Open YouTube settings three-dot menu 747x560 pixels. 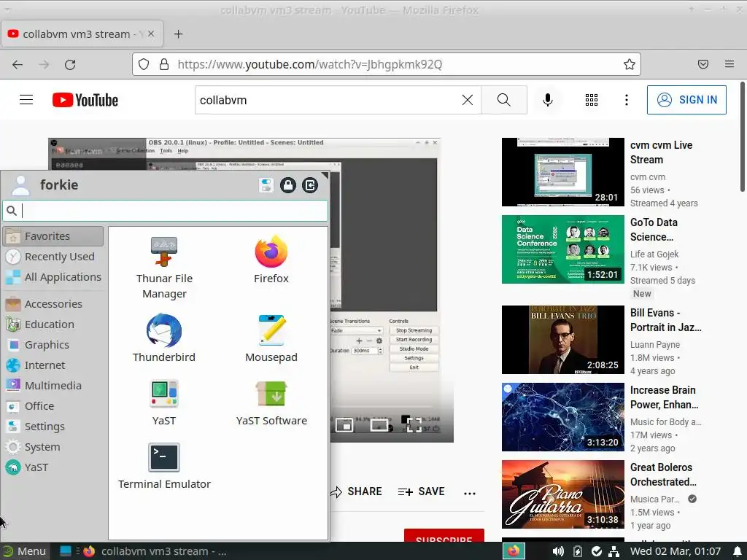pos(627,100)
